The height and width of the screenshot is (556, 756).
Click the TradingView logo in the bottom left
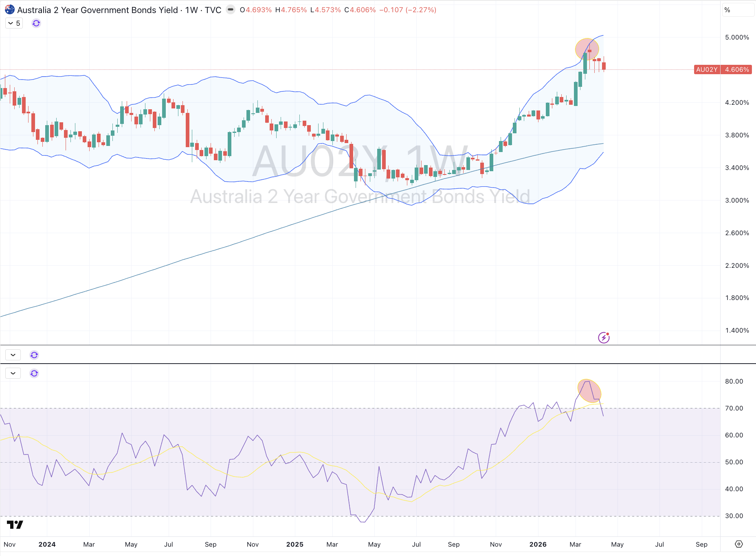[15, 525]
